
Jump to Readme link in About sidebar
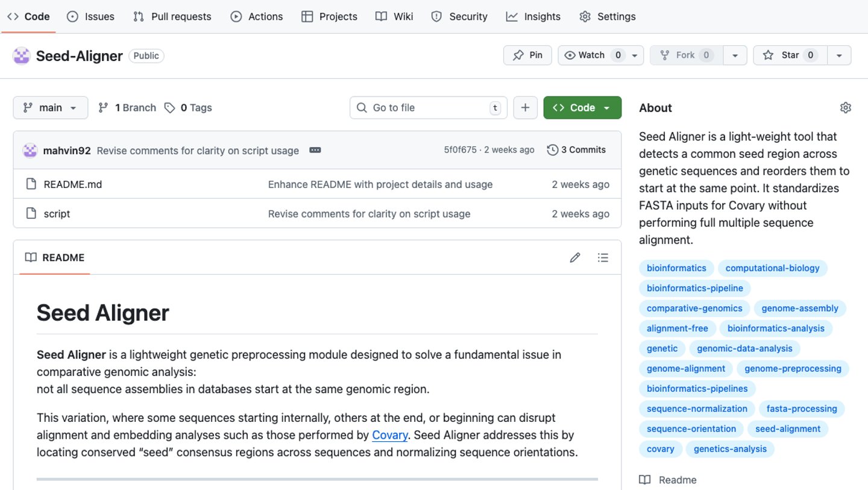tap(668, 480)
